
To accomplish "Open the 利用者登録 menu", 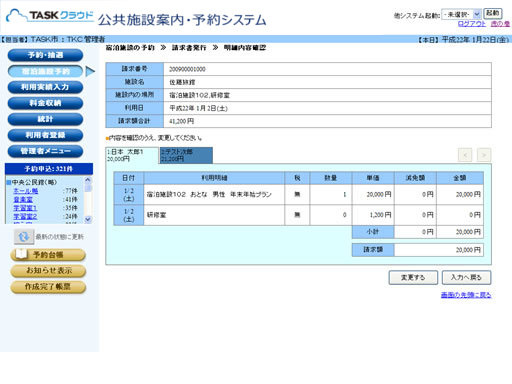I will 45,135.
